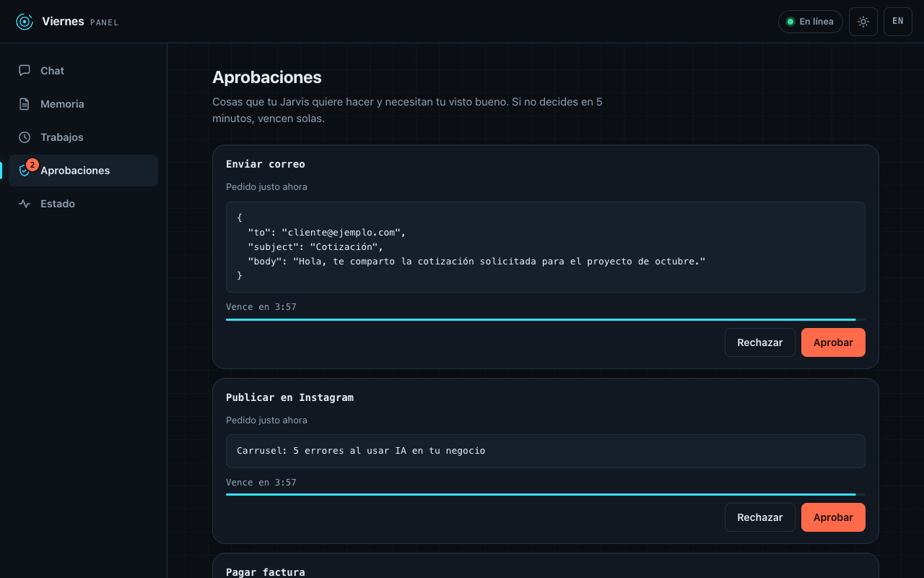Image resolution: width=924 pixels, height=578 pixels.
Task: Click the Viernes brand name
Action: pos(63,22)
